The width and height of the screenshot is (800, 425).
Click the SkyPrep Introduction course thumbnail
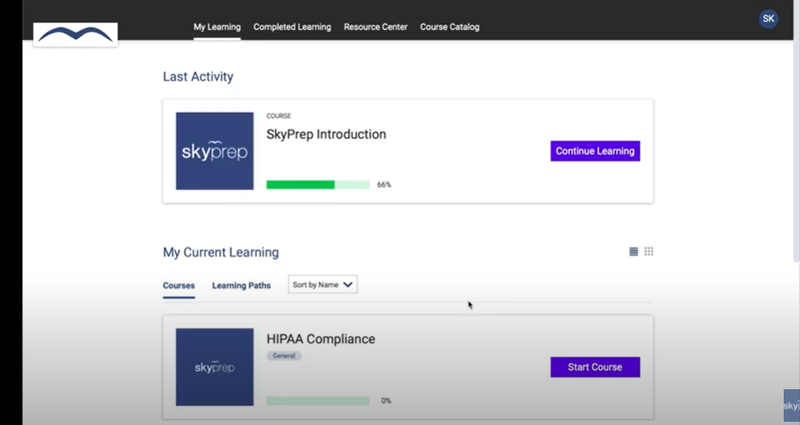215,151
